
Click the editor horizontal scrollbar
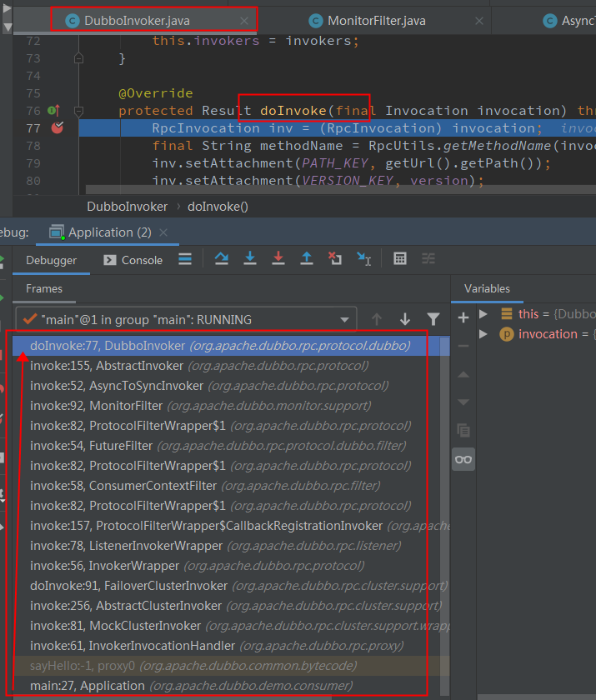[340, 190]
